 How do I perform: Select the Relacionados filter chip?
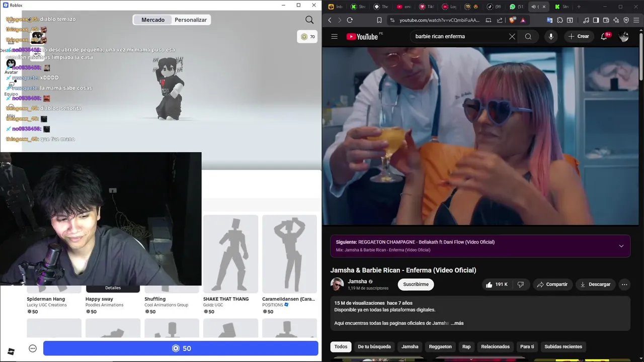tap(495, 346)
